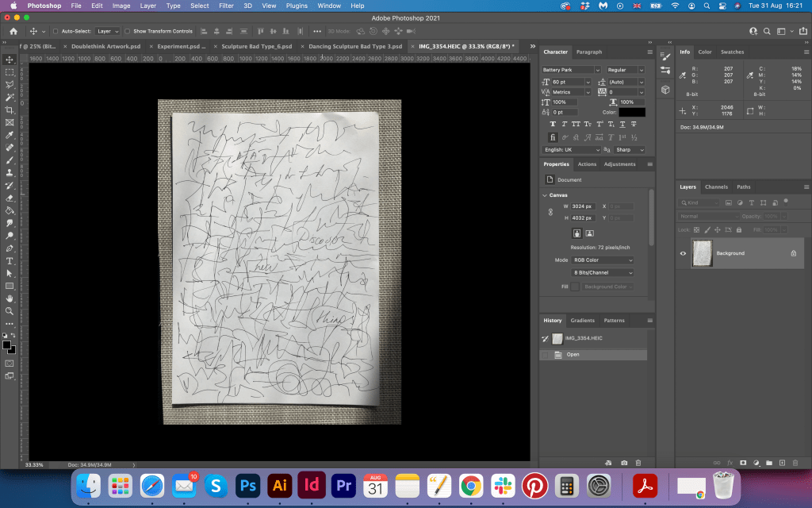
Task: Open the Sharp anti-aliasing dropdown
Action: click(x=628, y=150)
